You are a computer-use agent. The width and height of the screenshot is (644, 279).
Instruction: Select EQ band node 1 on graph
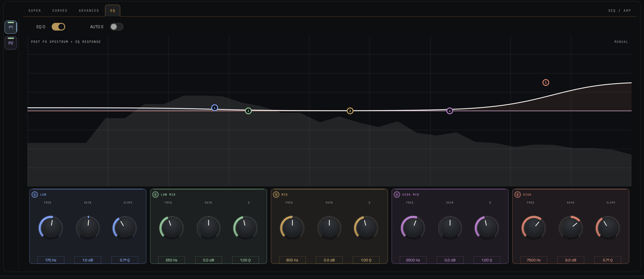point(214,108)
